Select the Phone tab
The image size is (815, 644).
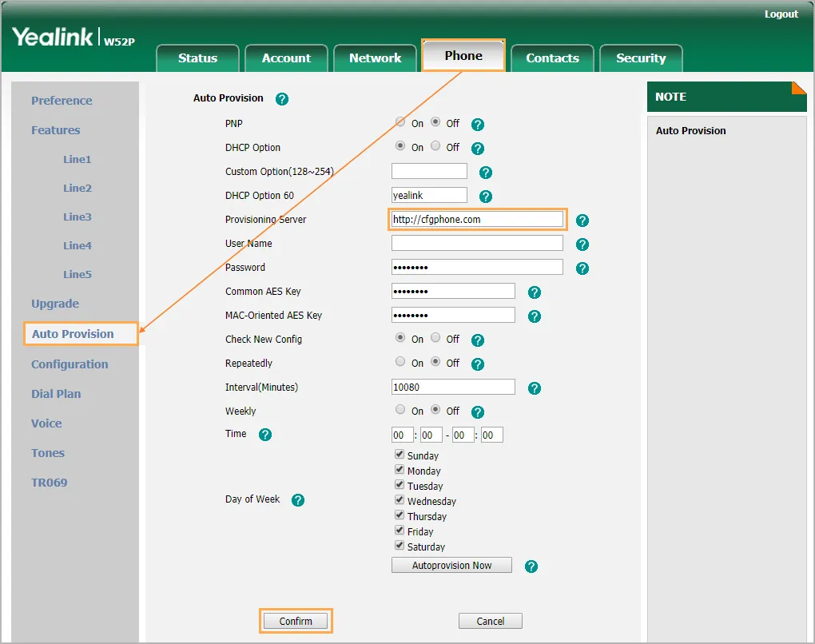click(463, 56)
